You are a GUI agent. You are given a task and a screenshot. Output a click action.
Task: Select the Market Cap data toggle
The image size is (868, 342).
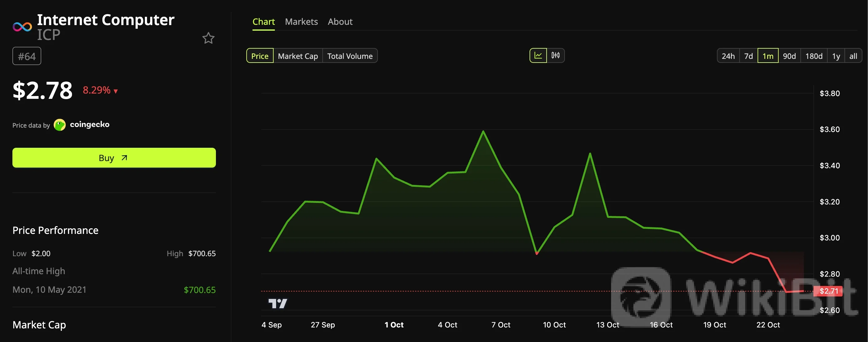(x=298, y=56)
